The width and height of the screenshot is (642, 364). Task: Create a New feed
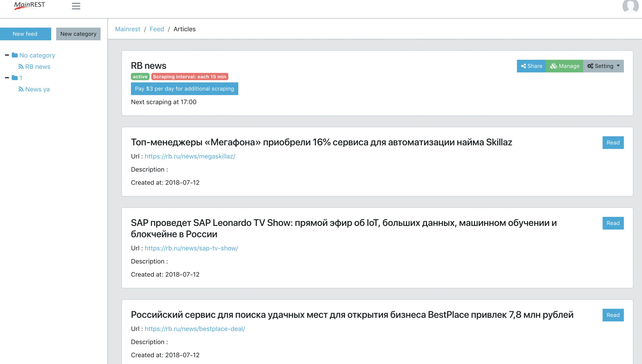(x=25, y=34)
